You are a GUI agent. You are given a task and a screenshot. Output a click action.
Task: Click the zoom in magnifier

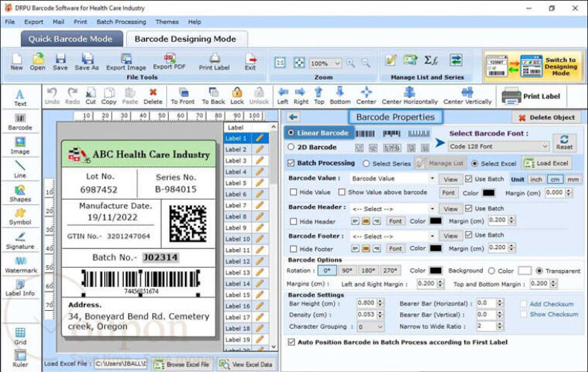tap(351, 63)
